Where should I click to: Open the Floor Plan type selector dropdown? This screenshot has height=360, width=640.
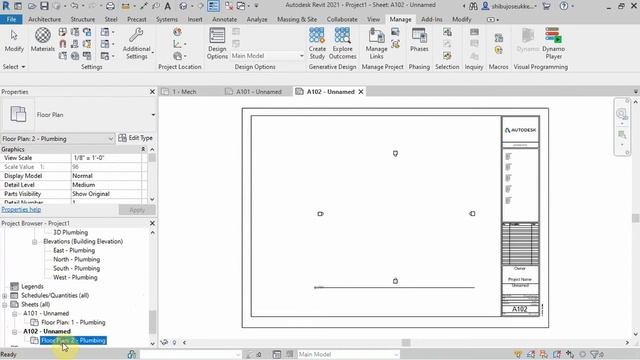pyautogui.click(x=153, y=115)
